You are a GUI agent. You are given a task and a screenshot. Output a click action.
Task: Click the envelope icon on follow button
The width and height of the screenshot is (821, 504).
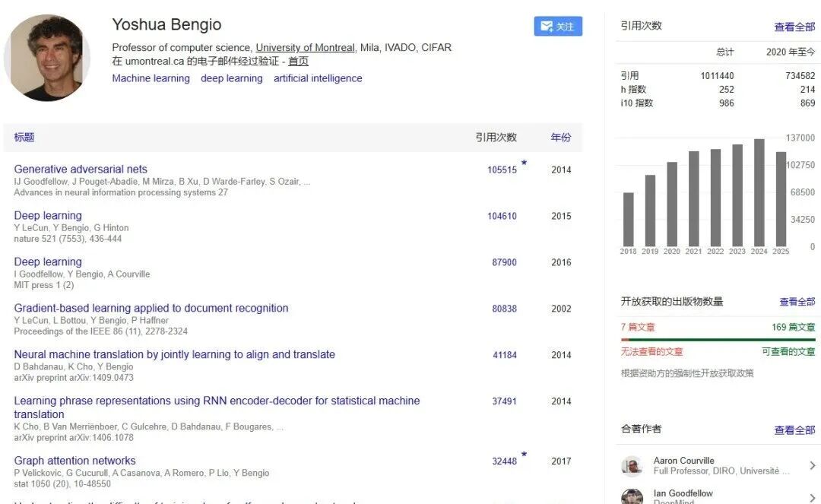tap(546, 26)
